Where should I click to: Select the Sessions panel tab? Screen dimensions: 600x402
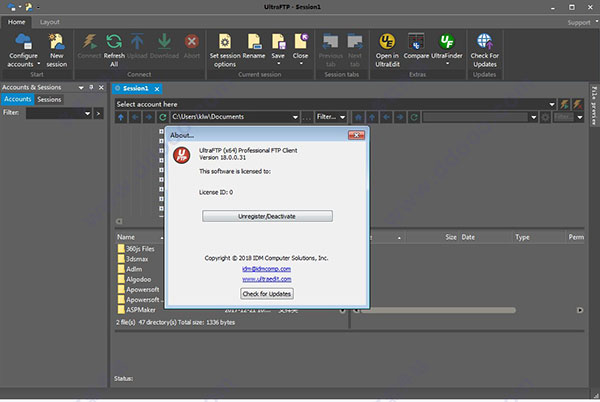(x=49, y=99)
